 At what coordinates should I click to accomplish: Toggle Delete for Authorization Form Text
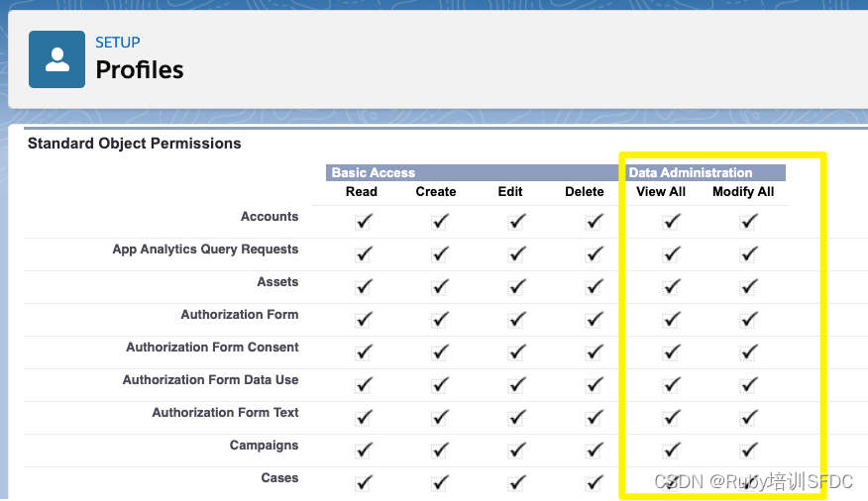coord(594,418)
